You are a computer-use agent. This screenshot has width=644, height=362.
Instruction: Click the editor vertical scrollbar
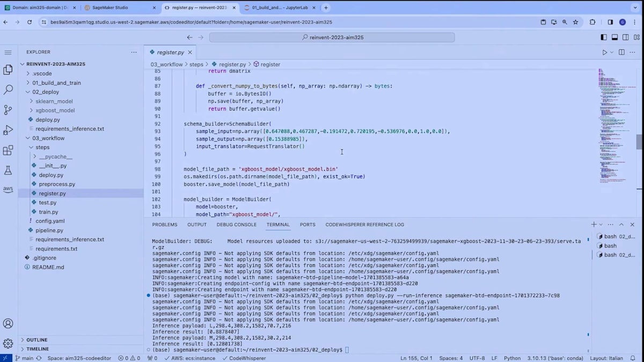click(639, 142)
